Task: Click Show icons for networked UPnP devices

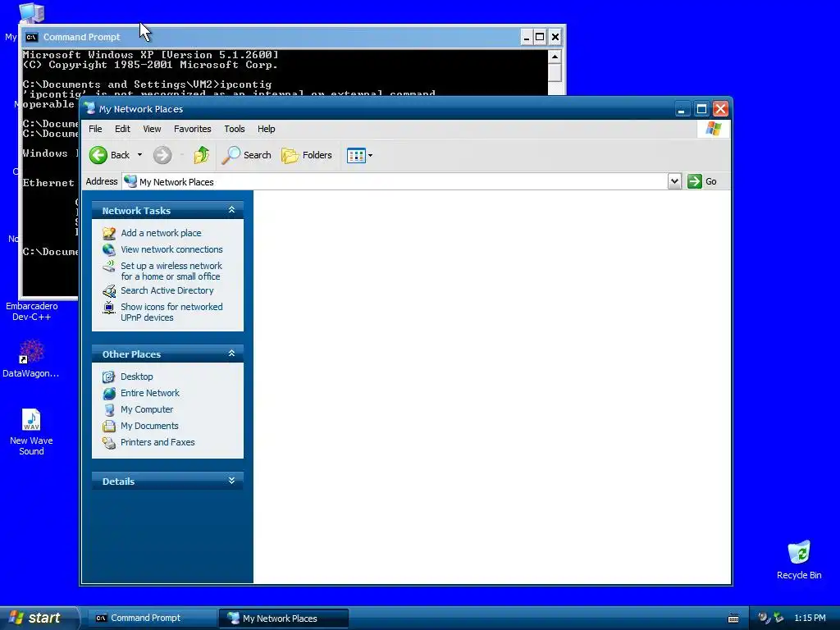Action: point(171,312)
